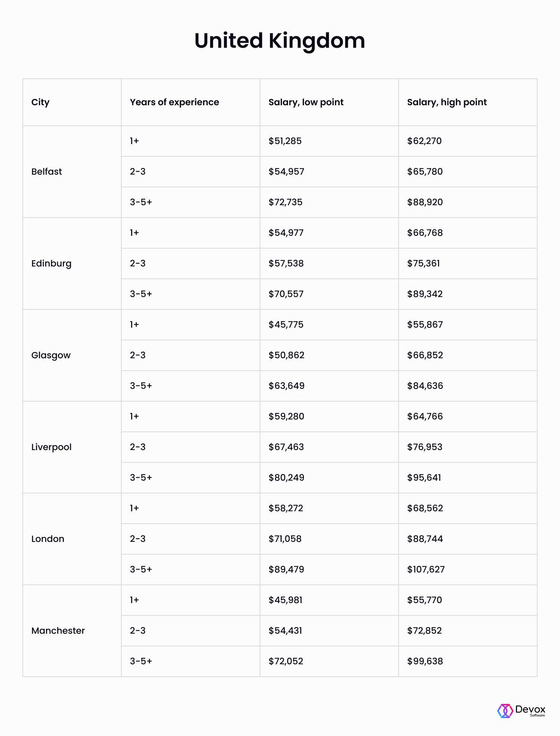Click the City column header
This screenshot has width=560, height=736.
(x=40, y=102)
